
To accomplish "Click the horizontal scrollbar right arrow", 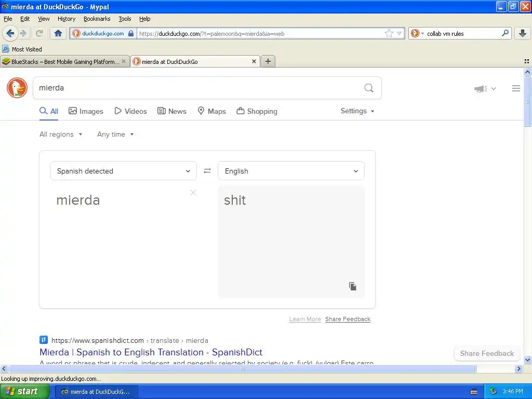I will click(x=518, y=368).
